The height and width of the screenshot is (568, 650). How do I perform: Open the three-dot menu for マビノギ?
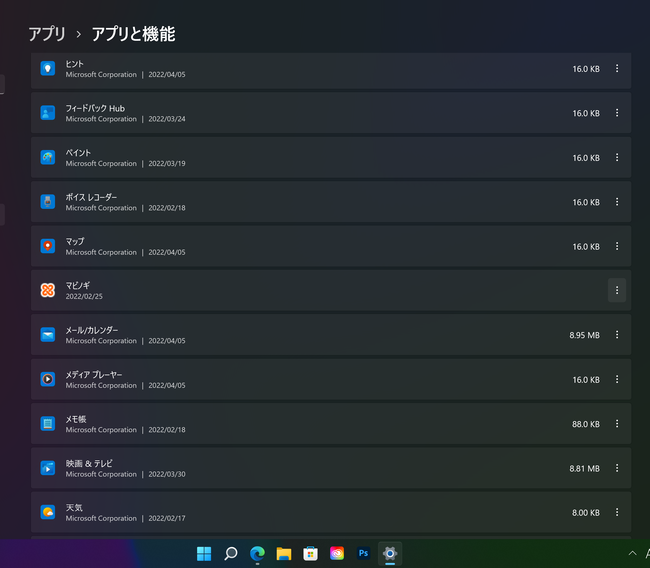point(617,290)
